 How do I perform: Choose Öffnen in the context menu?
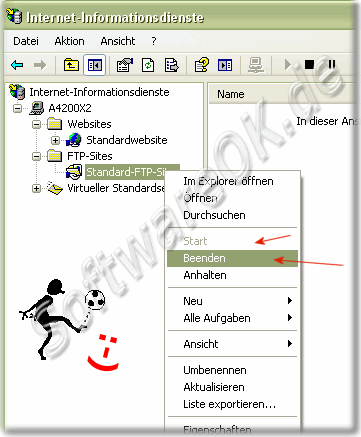[x=232, y=198]
